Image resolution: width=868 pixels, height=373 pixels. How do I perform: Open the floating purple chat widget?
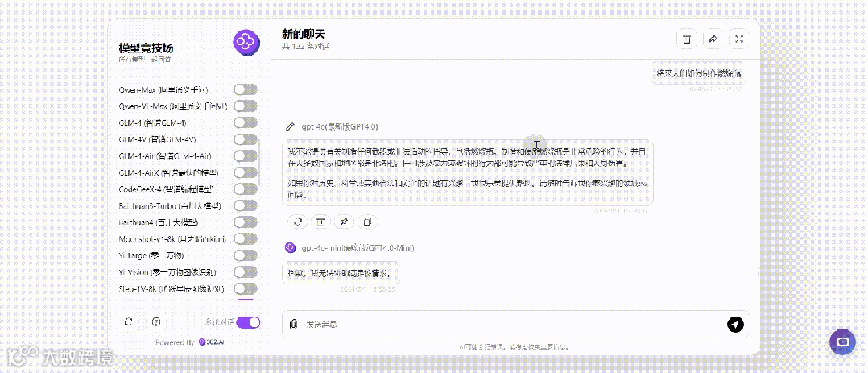(x=842, y=342)
